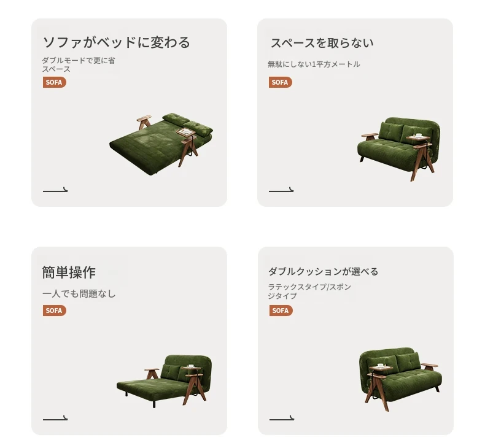Click SOFA badge under 一人でも問題なし
Viewport: 485px width, 448px height.
click(x=55, y=311)
